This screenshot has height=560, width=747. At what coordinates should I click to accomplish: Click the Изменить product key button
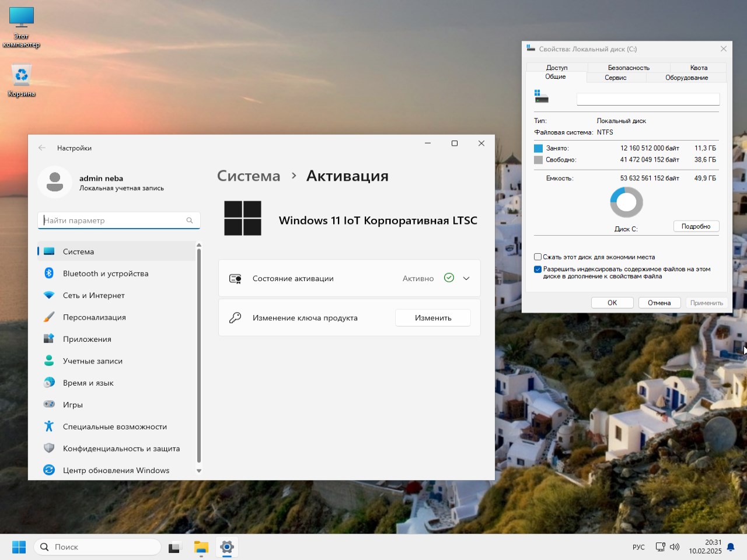pos(433,318)
